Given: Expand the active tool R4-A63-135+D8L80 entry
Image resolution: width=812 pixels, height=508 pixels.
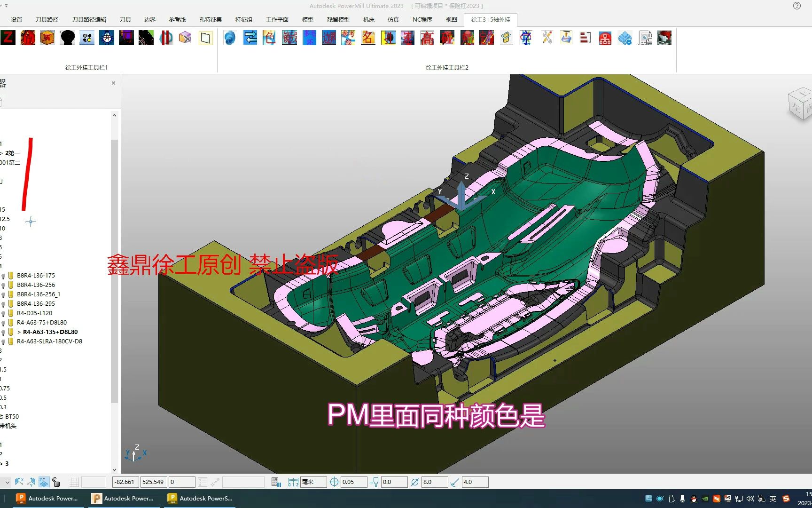Looking at the screenshot, I should 19,332.
